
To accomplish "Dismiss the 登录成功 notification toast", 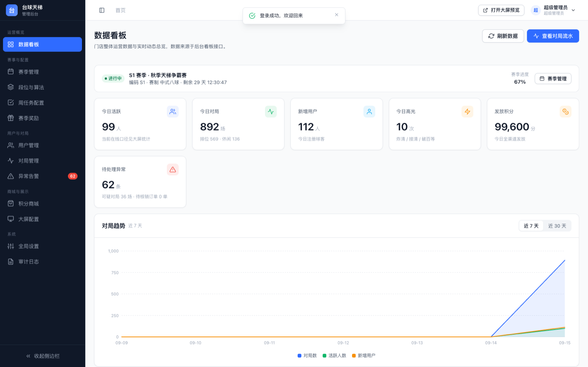I will (x=336, y=15).
